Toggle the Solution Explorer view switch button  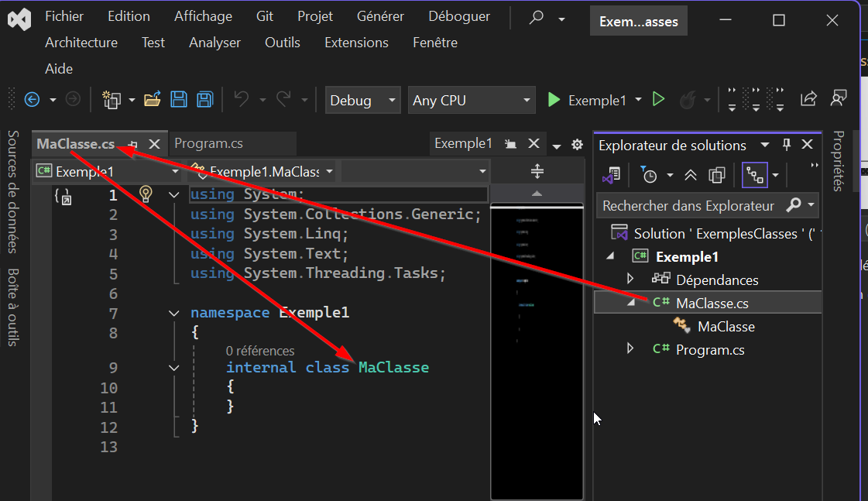click(x=611, y=176)
